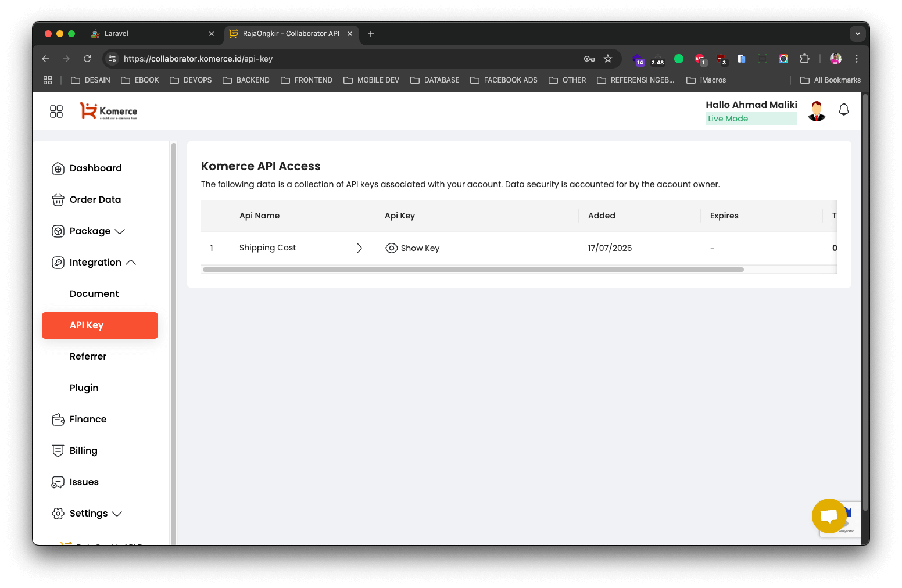Click the URL address bar
The image size is (902, 588).
click(349, 59)
